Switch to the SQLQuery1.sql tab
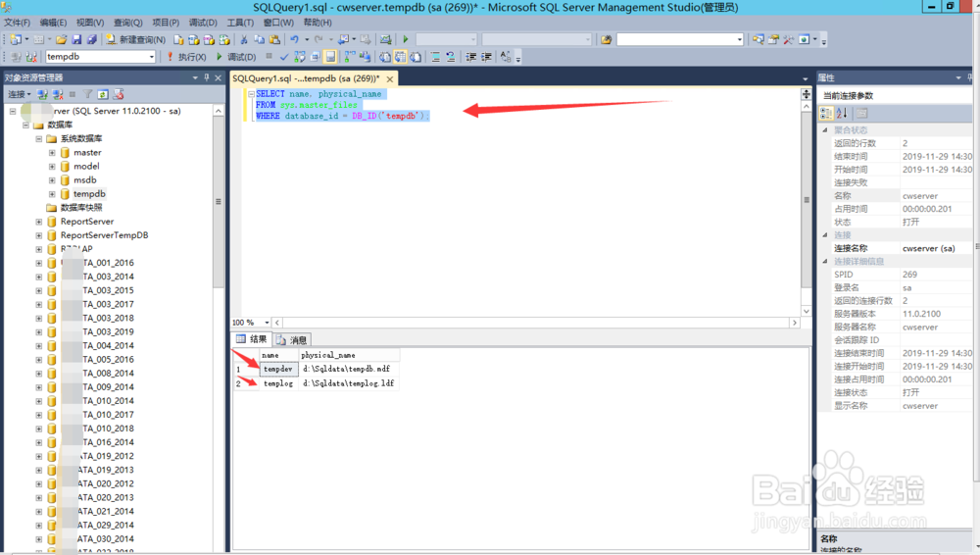This screenshot has height=555, width=980. (x=306, y=78)
